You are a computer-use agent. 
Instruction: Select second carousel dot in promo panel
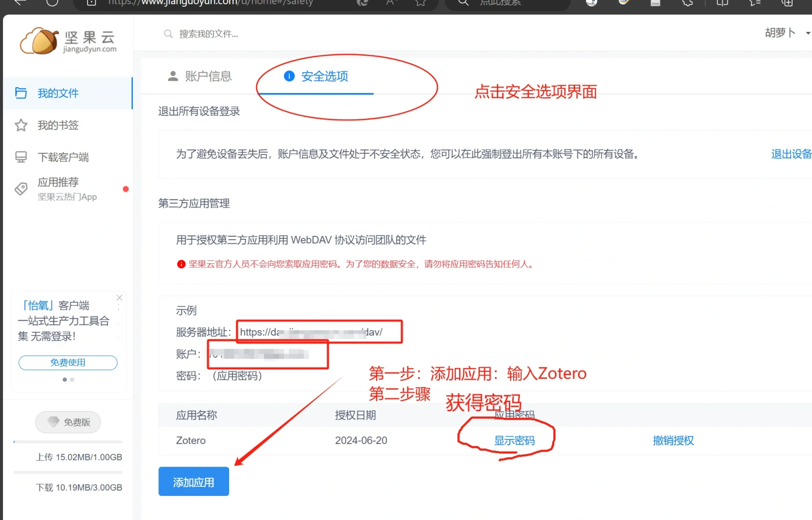pos(72,379)
